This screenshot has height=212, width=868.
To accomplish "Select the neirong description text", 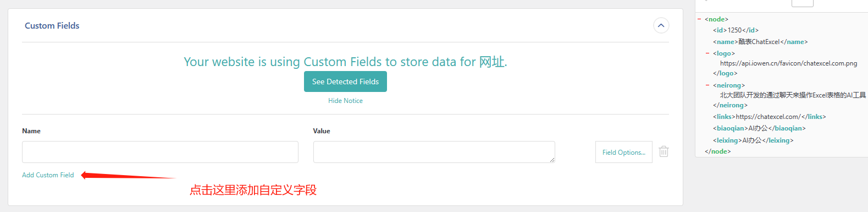I will click(793, 95).
